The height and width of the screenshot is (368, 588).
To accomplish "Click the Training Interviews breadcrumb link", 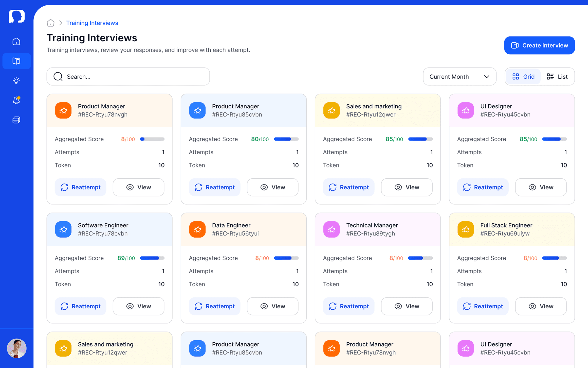I will point(92,23).
